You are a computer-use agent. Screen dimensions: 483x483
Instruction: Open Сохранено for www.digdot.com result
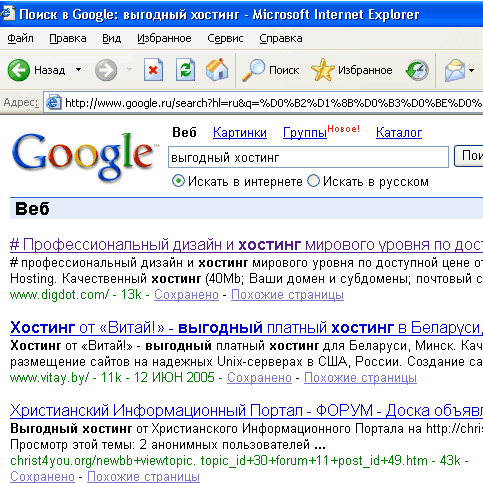click(x=186, y=295)
